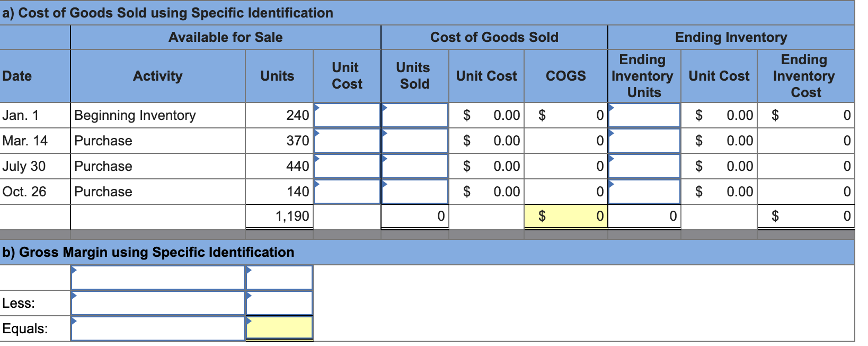Click the Jan. 1 date cell

point(35,115)
